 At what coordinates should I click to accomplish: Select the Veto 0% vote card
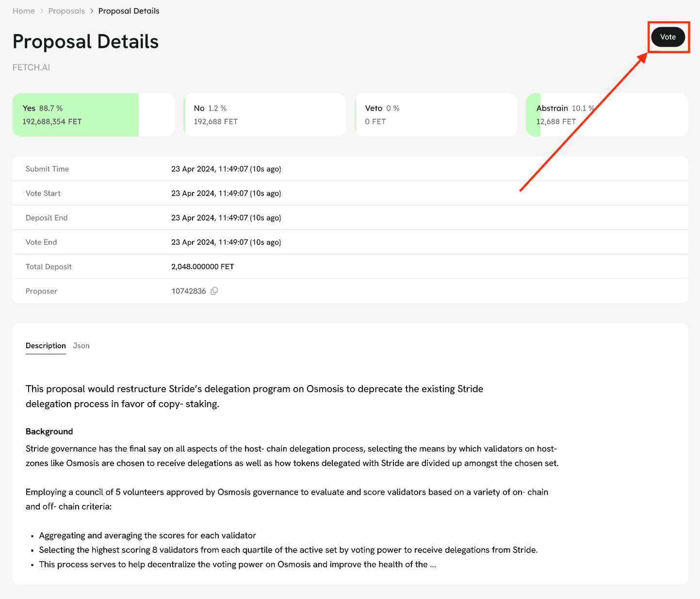[436, 114]
